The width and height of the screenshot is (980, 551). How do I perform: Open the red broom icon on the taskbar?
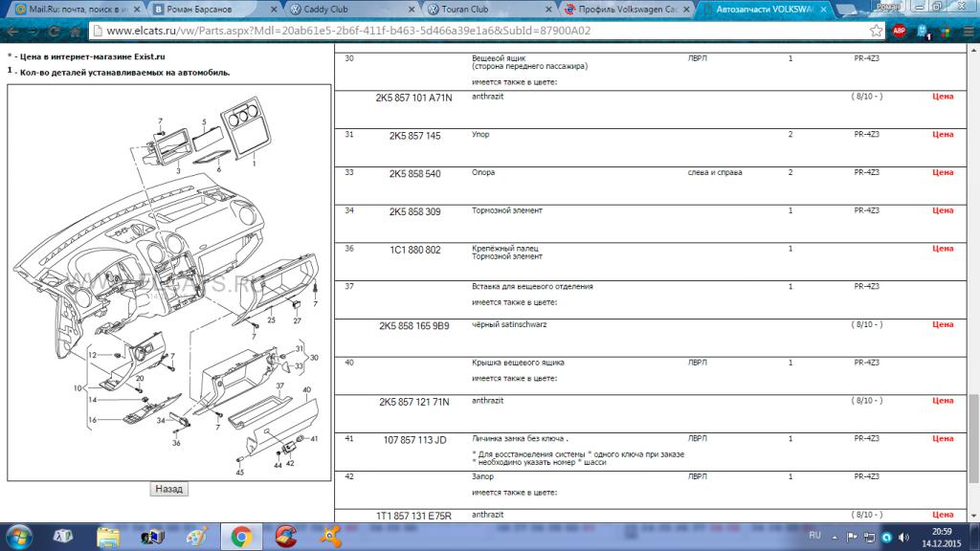point(285,537)
